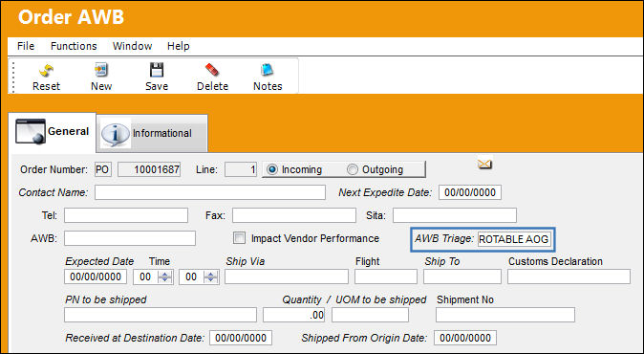Image resolution: width=644 pixels, height=354 pixels.
Task: Click the Flight input field
Action: pyautogui.click(x=386, y=277)
